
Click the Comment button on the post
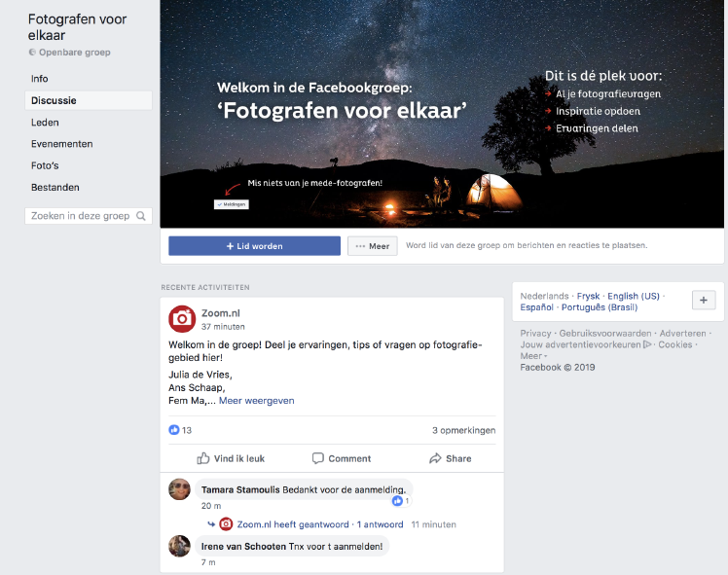pyautogui.click(x=342, y=458)
